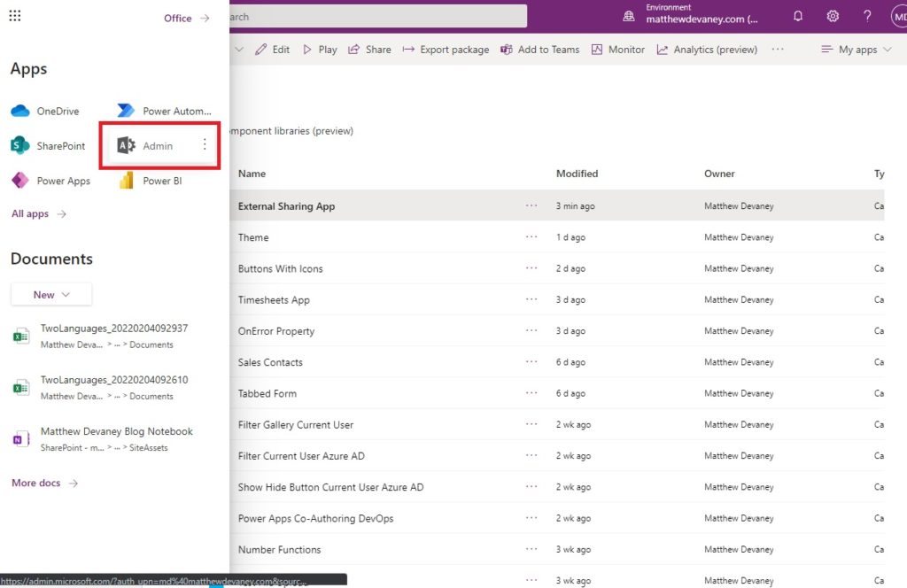Open the ellipsis menu for Timesheets App
The image size is (907, 588).
[531, 299]
